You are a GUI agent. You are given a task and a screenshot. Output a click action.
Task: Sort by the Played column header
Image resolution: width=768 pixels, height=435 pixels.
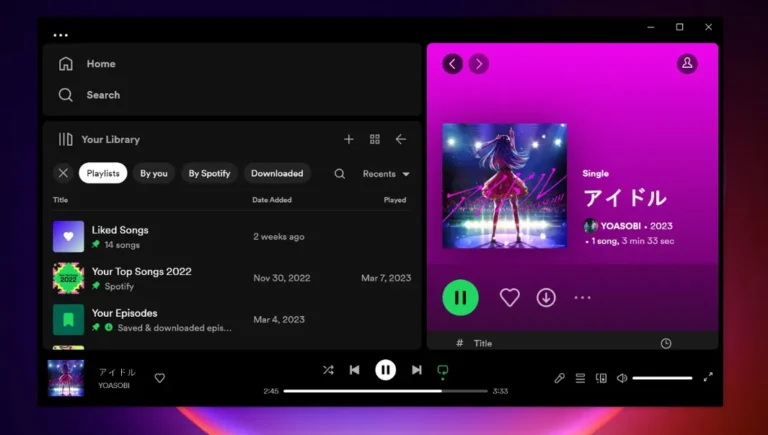click(x=395, y=200)
